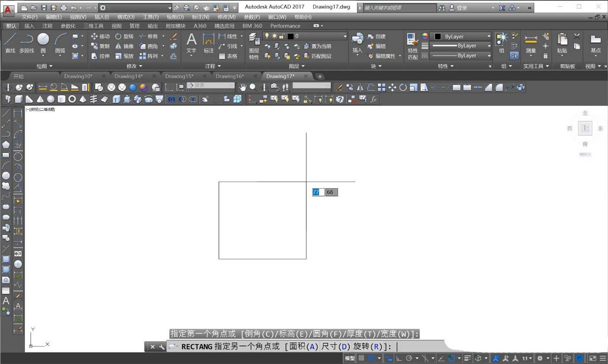Select the 多段线 (Polyline) tool

26,43
